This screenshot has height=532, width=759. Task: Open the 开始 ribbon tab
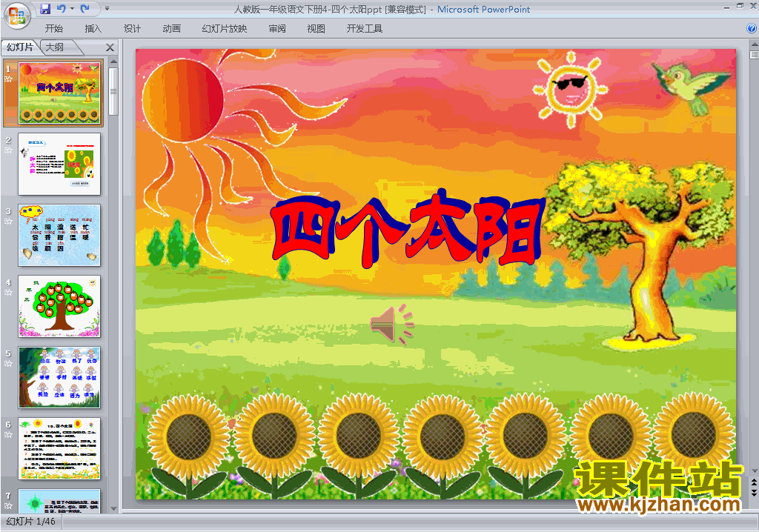tap(53, 29)
